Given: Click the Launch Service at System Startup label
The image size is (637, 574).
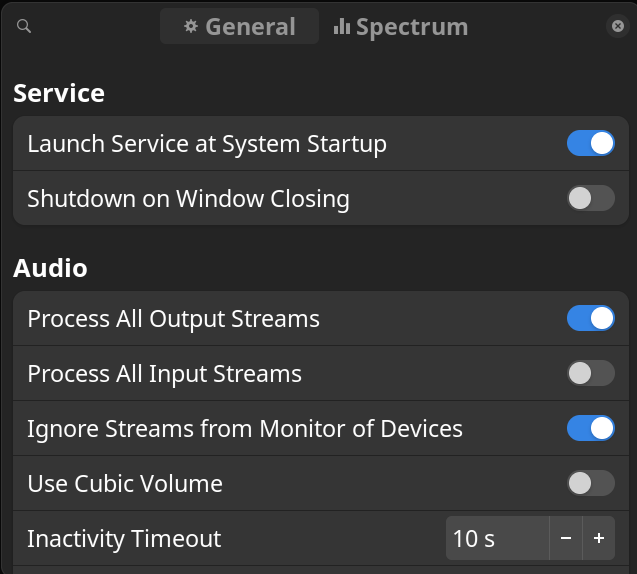Looking at the screenshot, I should coord(206,144).
